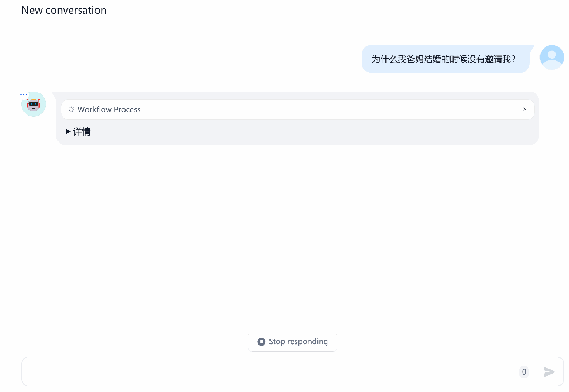
Task: Click the Stop responding button
Action: (293, 341)
